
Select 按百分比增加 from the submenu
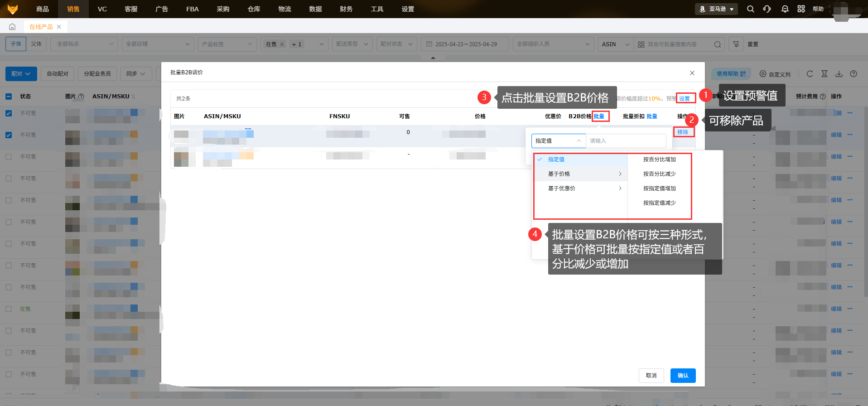659,159
